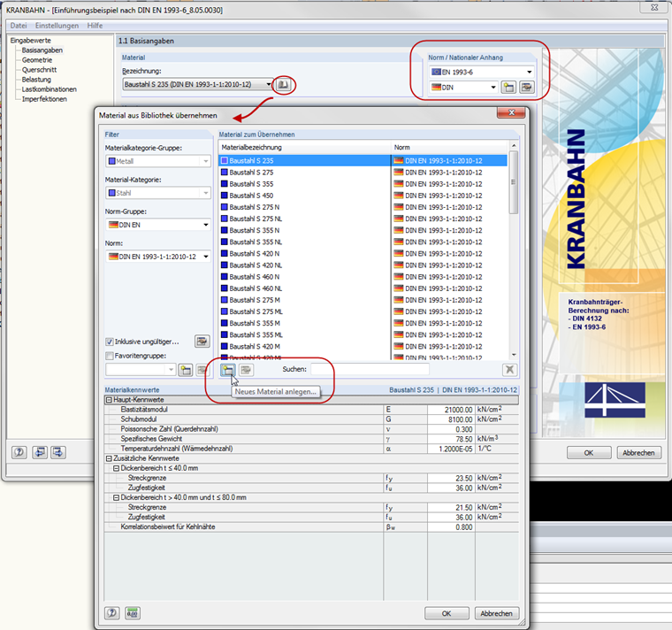Click Norm column header
The image size is (672, 630).
pos(449,148)
